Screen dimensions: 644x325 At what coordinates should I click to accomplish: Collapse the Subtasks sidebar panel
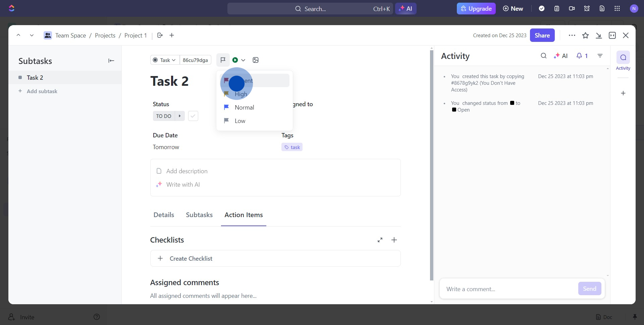point(111,61)
